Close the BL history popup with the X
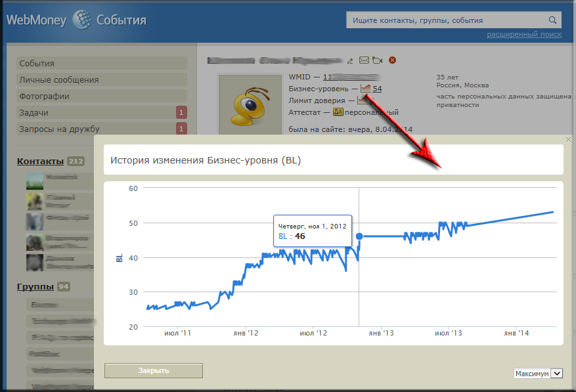Viewport: 576px width, 392px height. point(568,140)
